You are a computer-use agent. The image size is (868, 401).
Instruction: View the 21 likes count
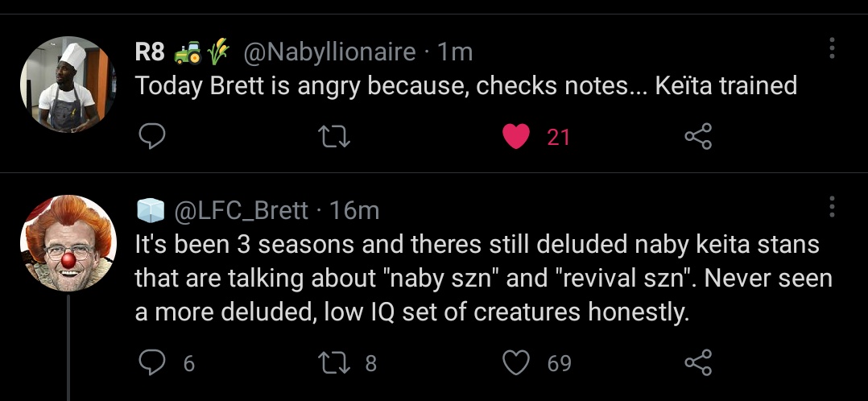(x=558, y=138)
